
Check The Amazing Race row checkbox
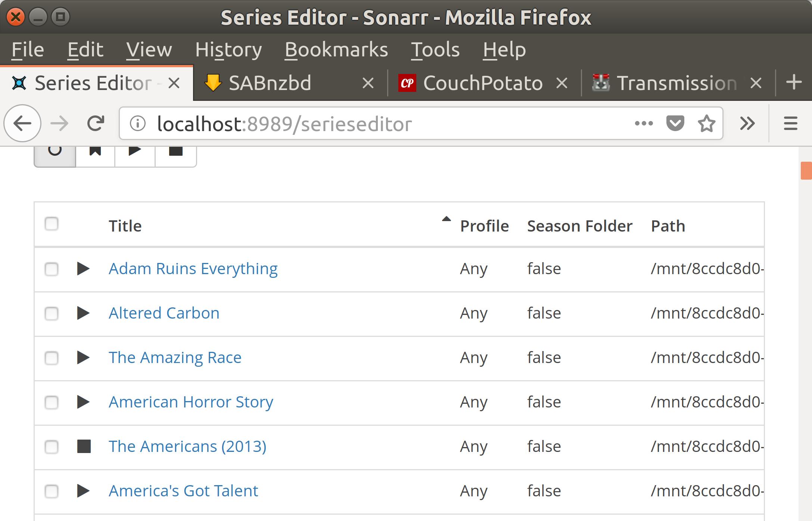pos(52,358)
